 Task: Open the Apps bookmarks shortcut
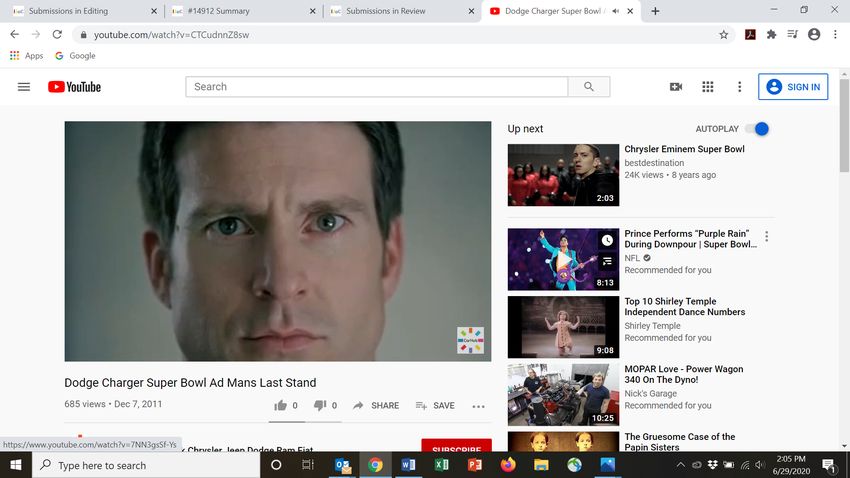(26, 56)
